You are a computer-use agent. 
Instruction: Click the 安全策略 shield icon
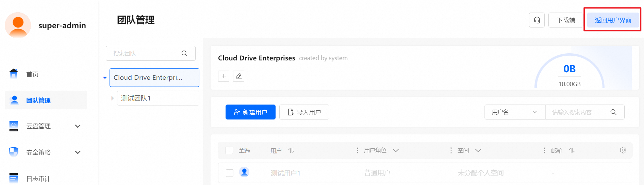(x=14, y=152)
